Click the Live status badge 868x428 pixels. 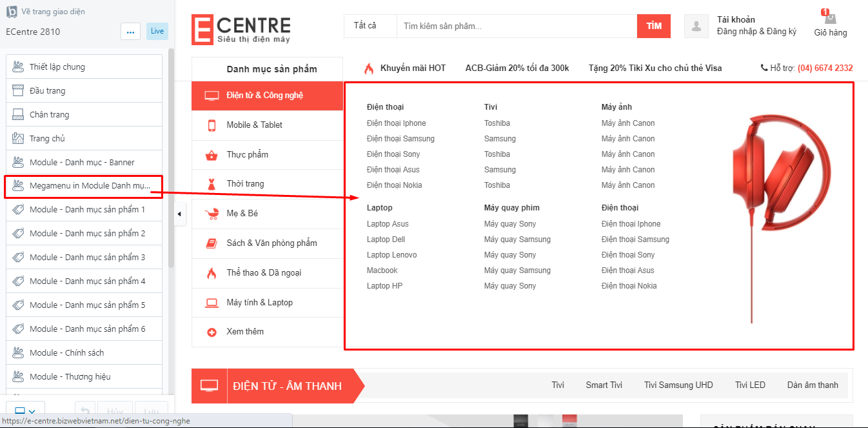coord(157,31)
